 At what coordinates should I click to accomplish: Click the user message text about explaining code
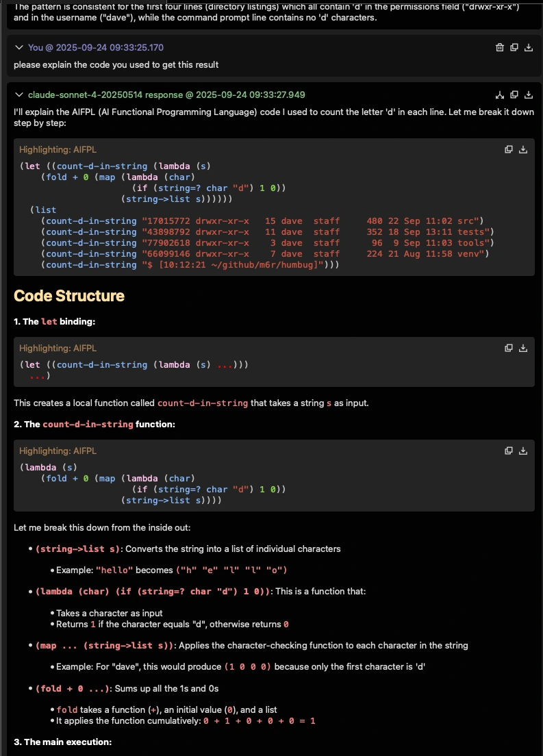tap(116, 64)
